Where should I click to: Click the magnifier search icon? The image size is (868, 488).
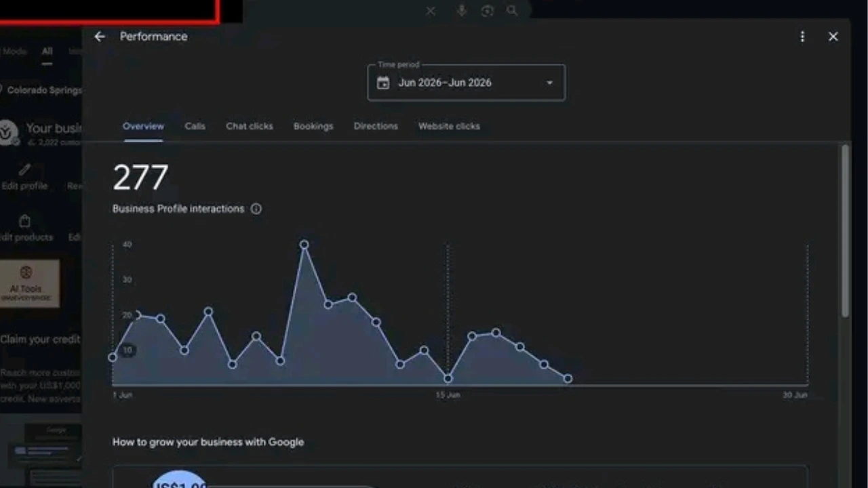click(512, 11)
